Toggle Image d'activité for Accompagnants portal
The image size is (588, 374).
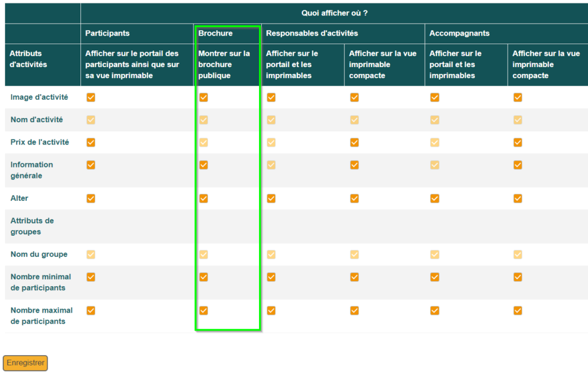pos(435,98)
